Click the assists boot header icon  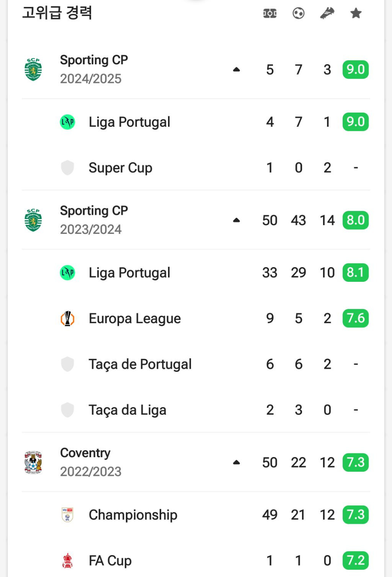[x=327, y=13]
